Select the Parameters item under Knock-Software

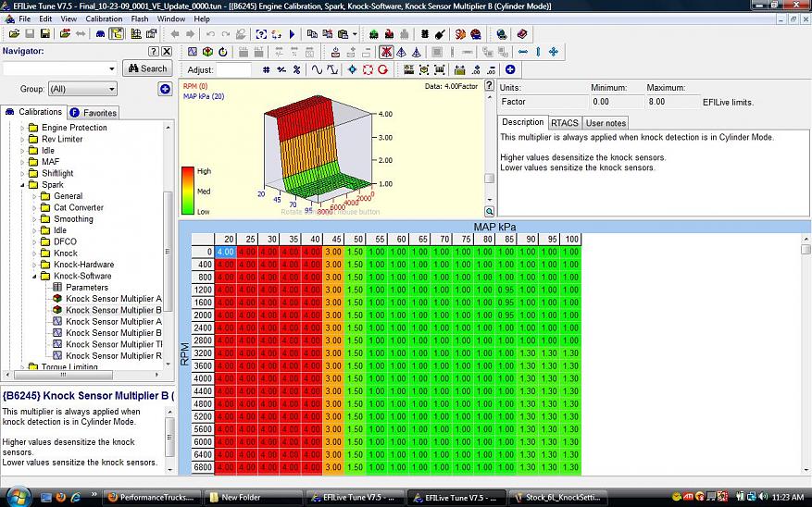pyautogui.click(x=86, y=288)
